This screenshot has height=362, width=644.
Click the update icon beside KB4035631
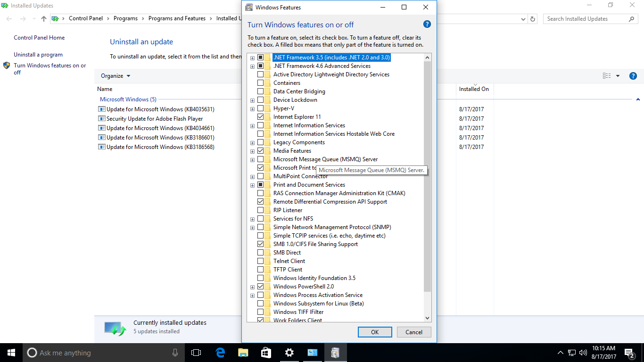click(101, 109)
